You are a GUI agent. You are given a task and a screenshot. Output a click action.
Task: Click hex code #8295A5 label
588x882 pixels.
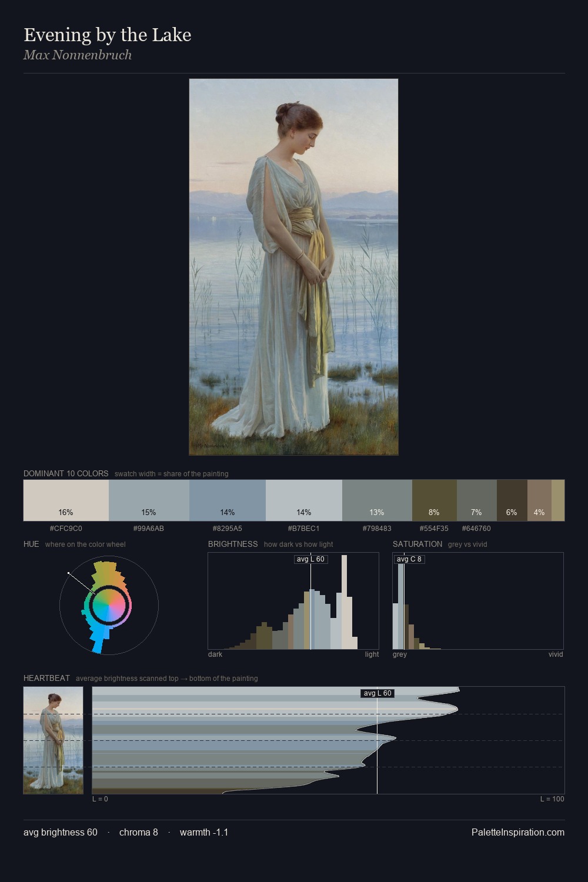228,529
